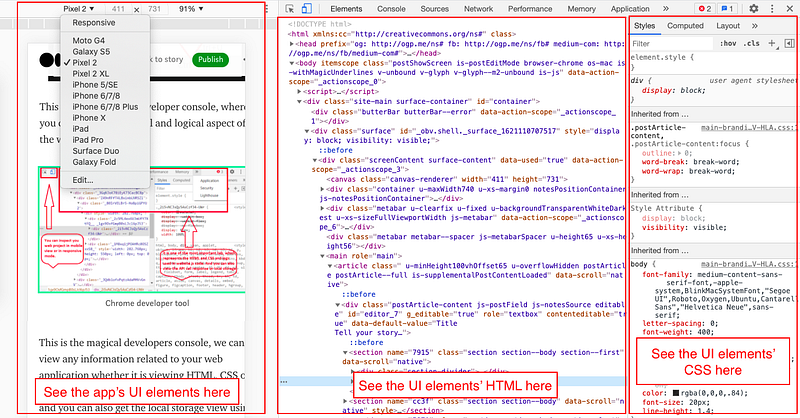Open main-brandi stylesheet link beside body rule
The height and width of the screenshot is (418, 800).
[748, 264]
